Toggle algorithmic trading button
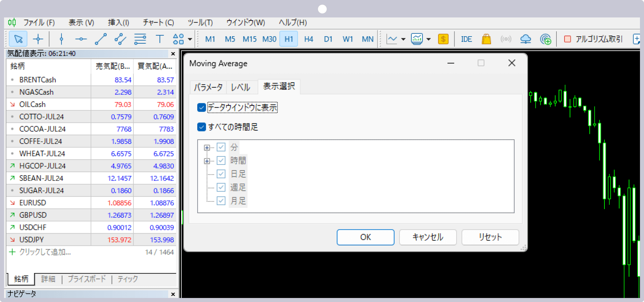 (593, 39)
